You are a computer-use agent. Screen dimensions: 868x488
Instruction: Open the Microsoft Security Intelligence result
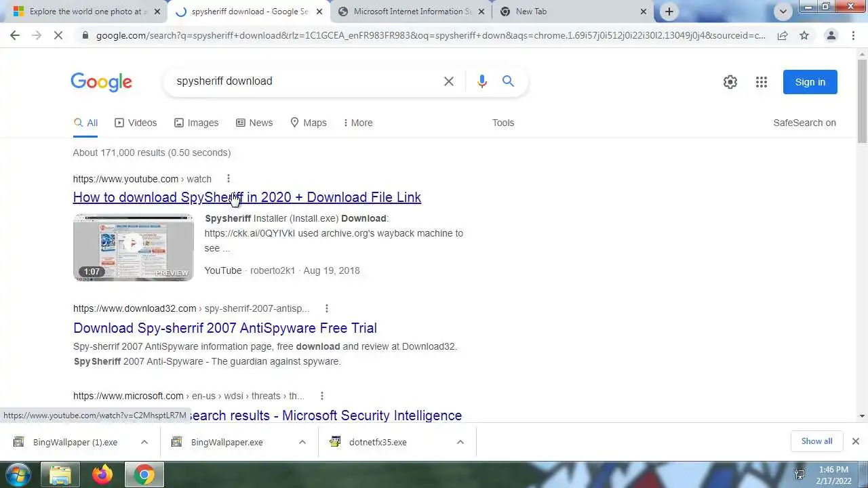(324, 415)
